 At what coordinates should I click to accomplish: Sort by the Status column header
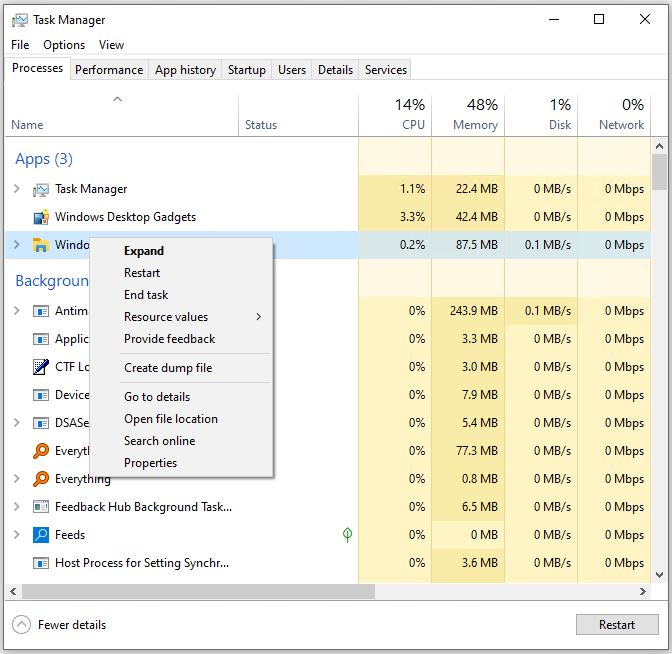(298, 116)
